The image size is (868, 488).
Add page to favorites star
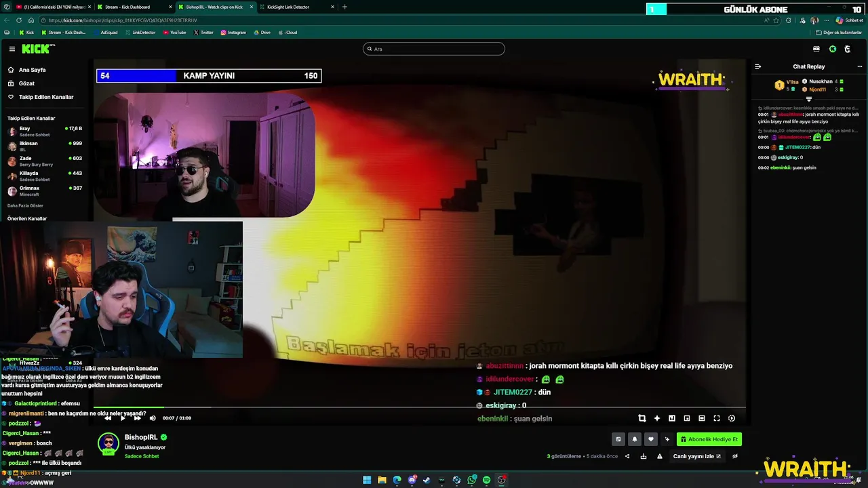[776, 20]
